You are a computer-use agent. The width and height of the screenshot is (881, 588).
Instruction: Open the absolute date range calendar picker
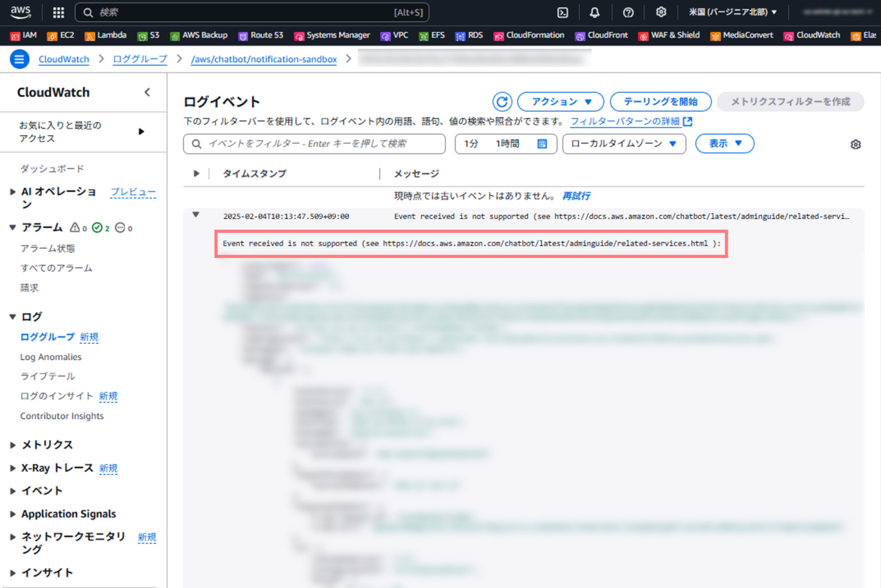[x=541, y=144]
